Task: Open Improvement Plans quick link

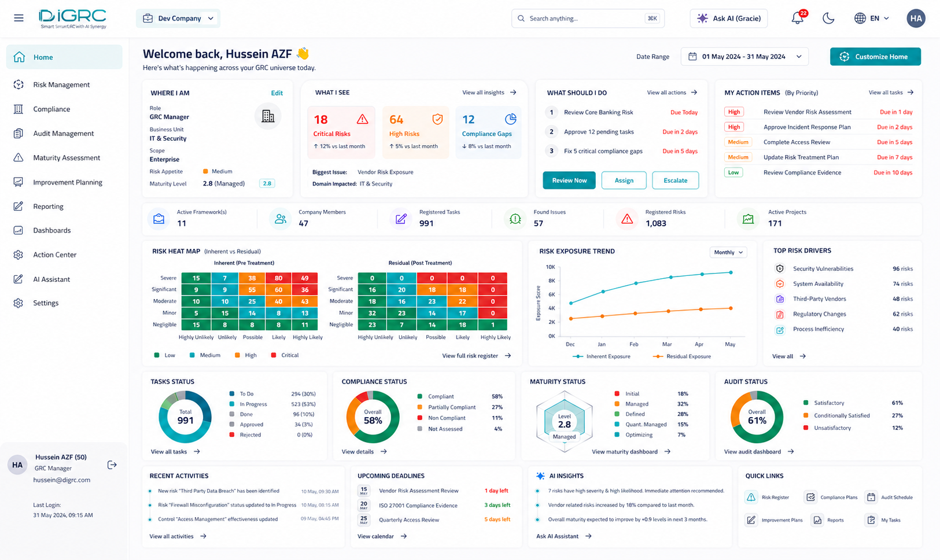Action: tap(774, 520)
